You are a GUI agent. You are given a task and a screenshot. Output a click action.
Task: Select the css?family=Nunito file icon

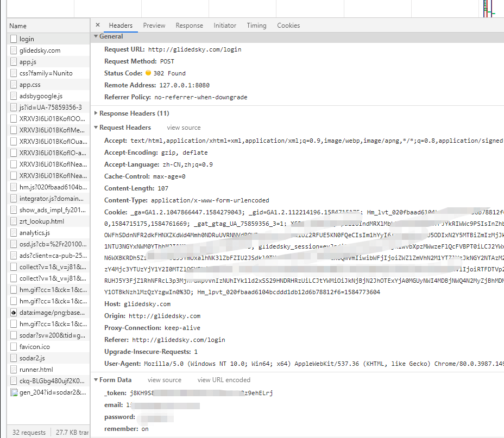pos(14,73)
